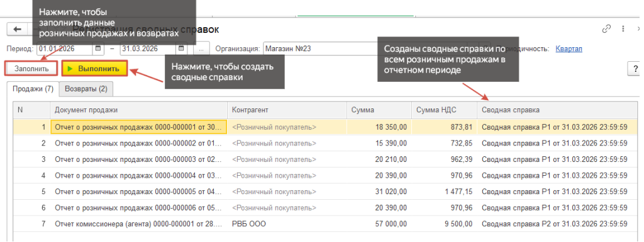Screen dimensions: 644x242
Task: Click the Заполнить button
Action: click(x=31, y=69)
